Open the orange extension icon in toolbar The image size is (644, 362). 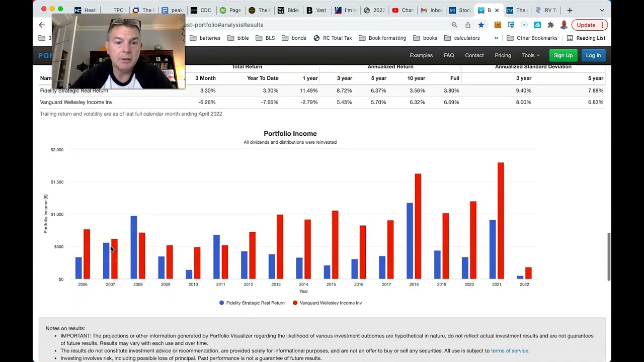498,25
